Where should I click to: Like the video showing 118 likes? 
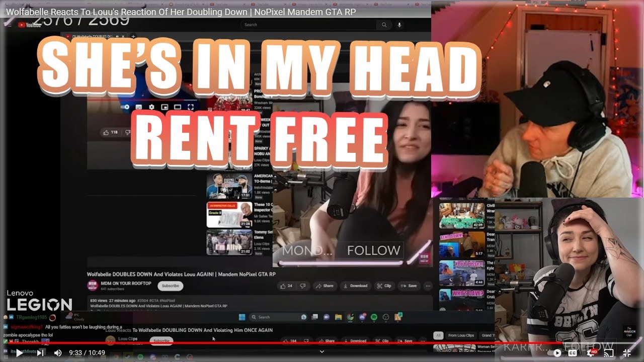110,132
